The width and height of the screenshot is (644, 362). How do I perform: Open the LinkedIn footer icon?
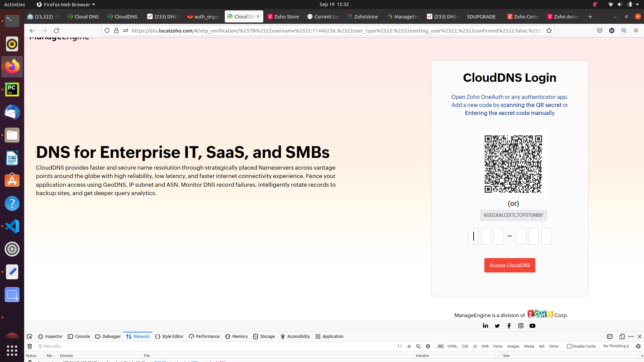click(x=485, y=326)
